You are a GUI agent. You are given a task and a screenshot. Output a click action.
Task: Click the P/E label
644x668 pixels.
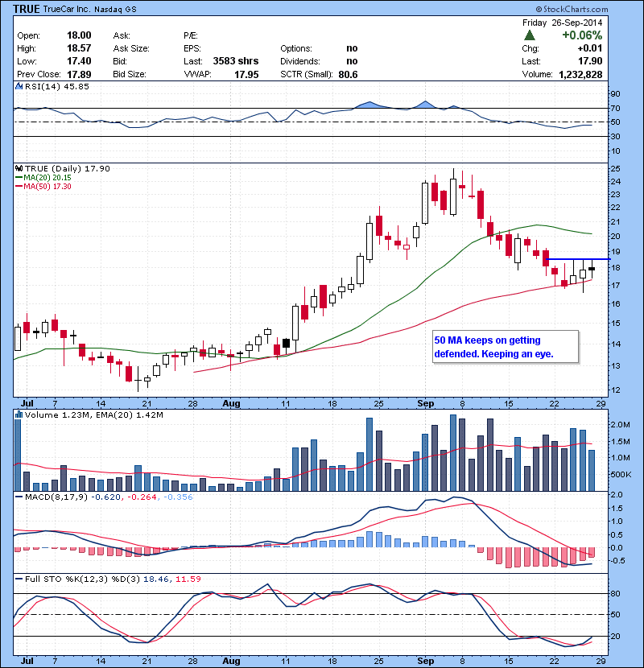[191, 35]
